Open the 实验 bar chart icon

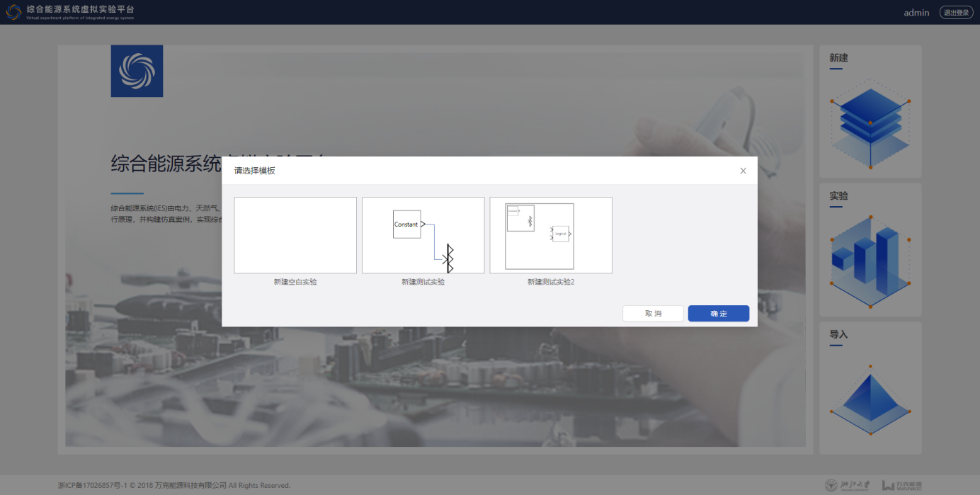(870, 261)
